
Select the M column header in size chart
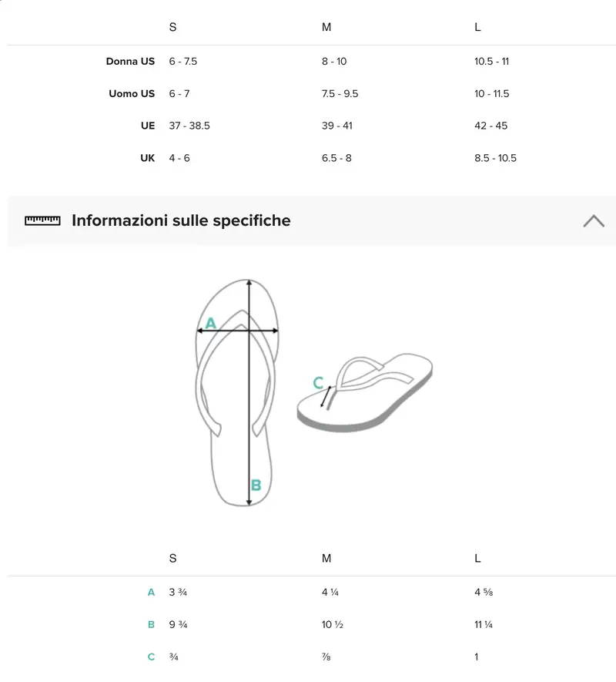[x=326, y=28]
